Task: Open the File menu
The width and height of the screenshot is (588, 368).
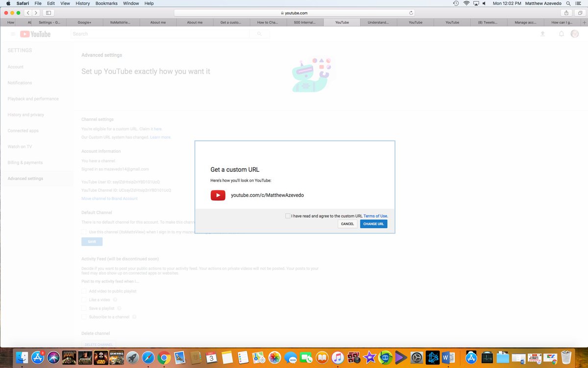Action: [x=38, y=3]
